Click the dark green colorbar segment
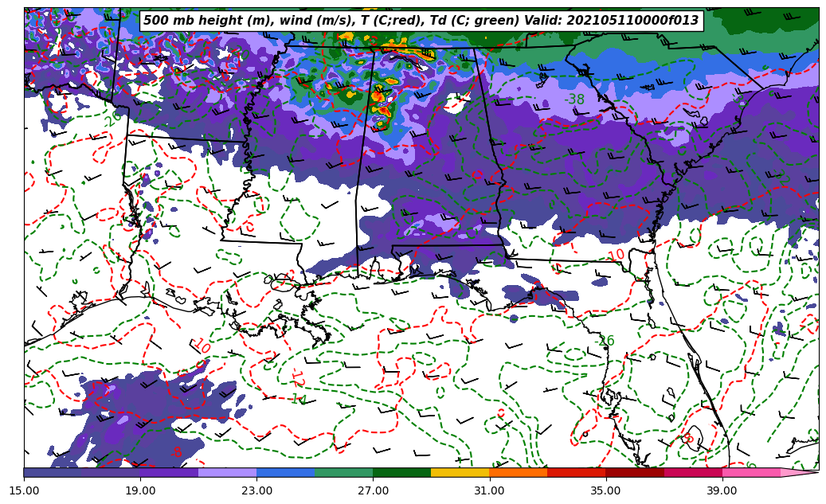This screenshot has width=826, height=504. click(401, 472)
